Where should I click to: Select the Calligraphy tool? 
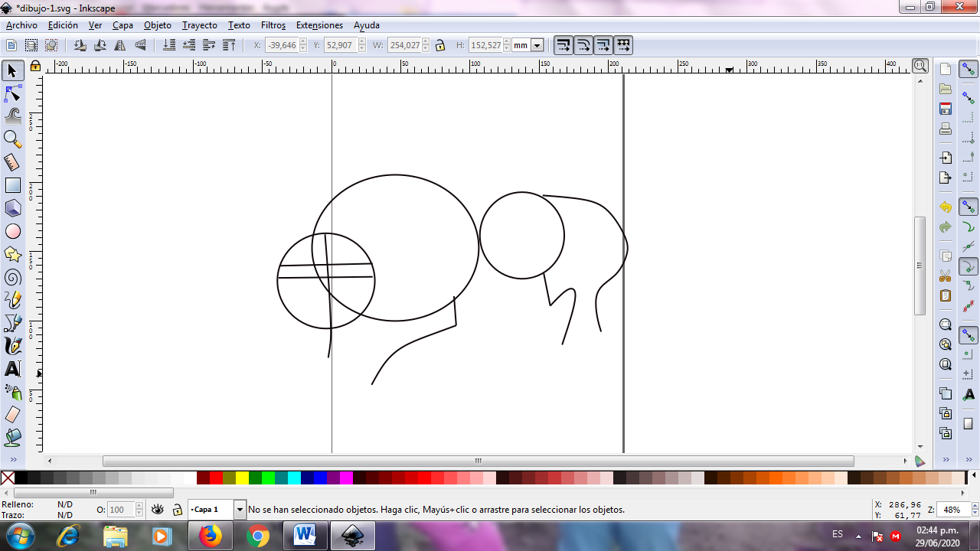coord(12,346)
